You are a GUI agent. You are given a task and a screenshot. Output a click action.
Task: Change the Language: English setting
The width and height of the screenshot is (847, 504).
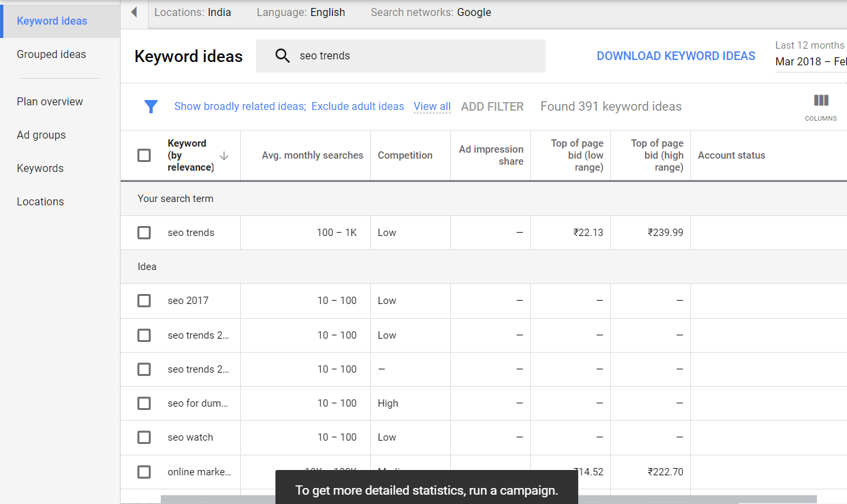point(301,13)
